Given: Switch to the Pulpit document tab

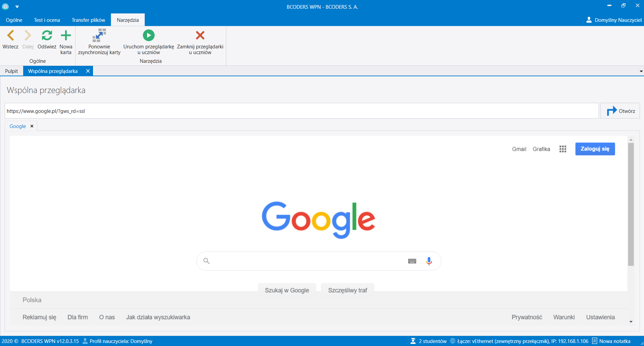Looking at the screenshot, I should coord(11,71).
